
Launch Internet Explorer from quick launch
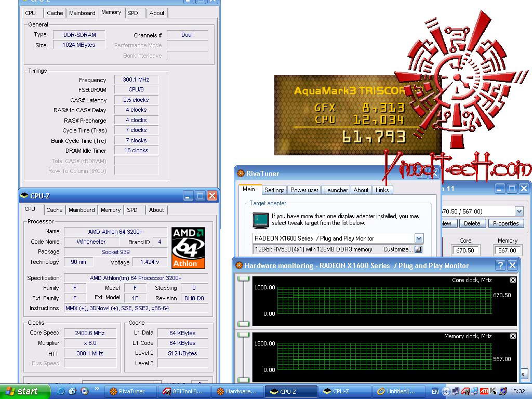click(x=61, y=391)
